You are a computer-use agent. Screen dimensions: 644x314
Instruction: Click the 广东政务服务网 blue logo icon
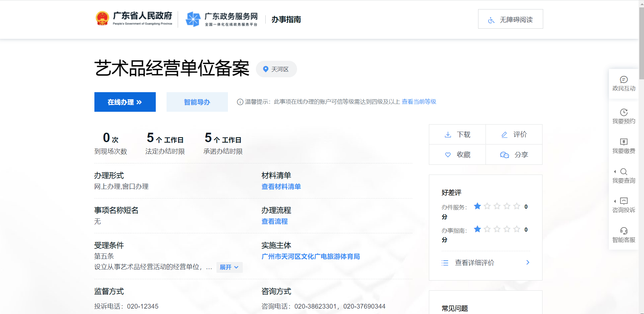193,19
